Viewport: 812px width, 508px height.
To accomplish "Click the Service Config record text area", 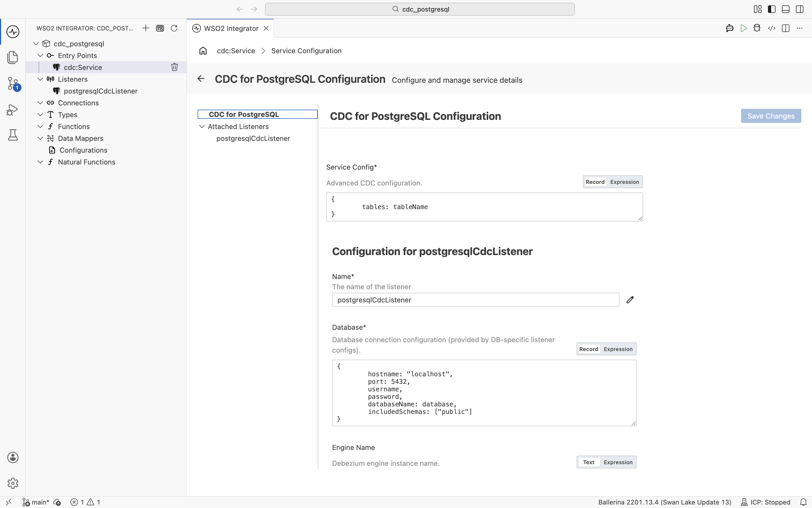I will pyautogui.click(x=484, y=207).
